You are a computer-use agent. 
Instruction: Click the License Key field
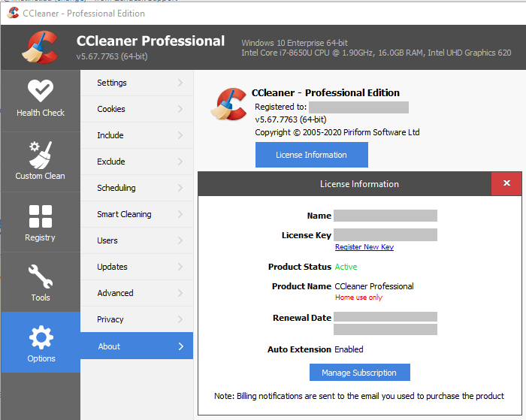click(385, 235)
